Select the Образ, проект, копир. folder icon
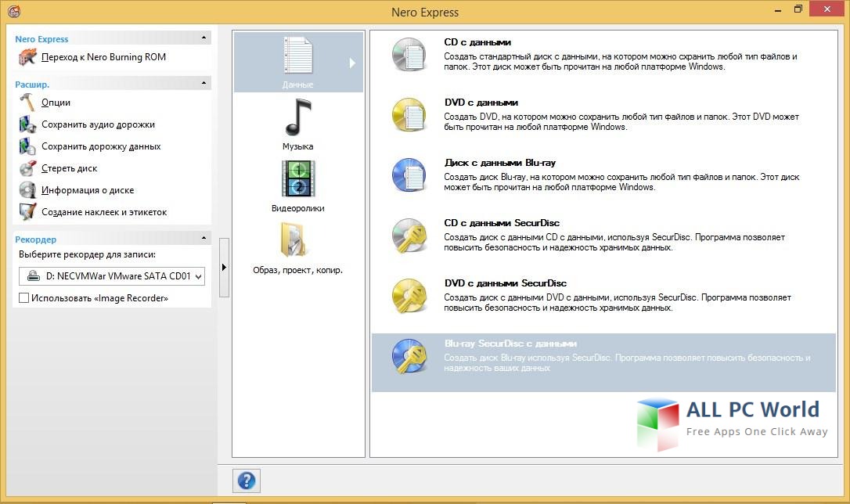The height and width of the screenshot is (504, 850). 294,239
